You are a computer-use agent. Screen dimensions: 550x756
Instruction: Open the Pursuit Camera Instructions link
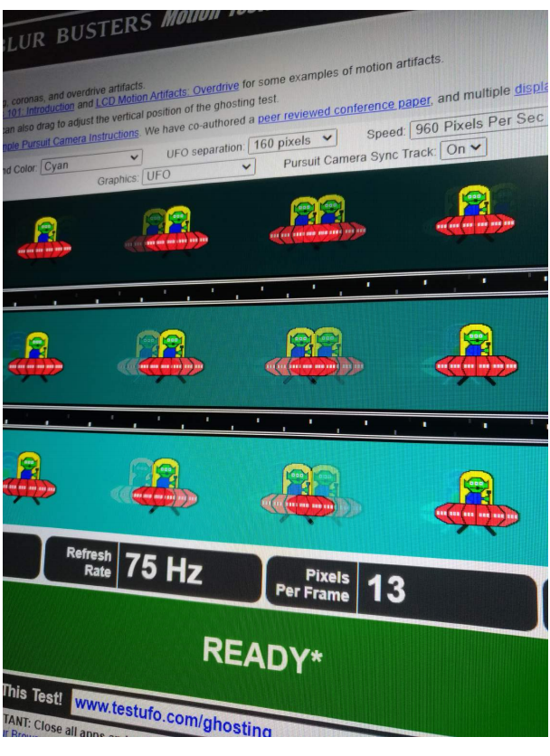pos(71,139)
